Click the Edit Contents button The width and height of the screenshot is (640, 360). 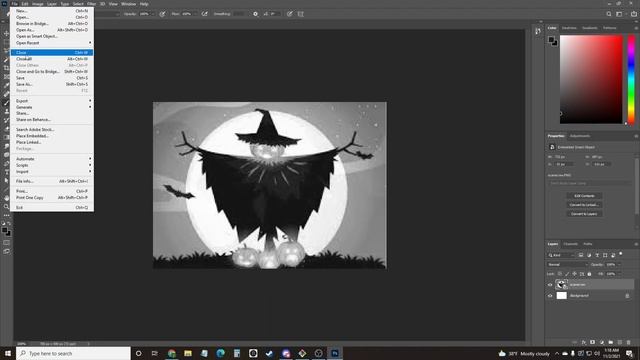(584, 196)
